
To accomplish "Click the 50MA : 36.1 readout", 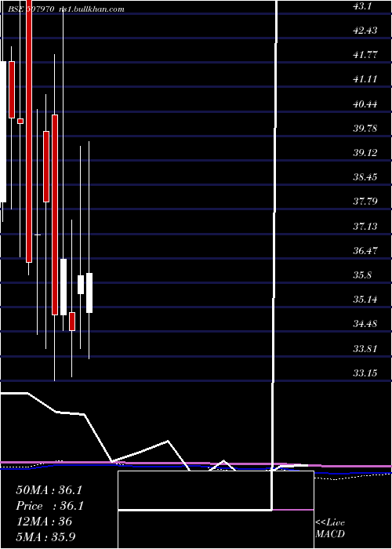I will coord(49,490).
